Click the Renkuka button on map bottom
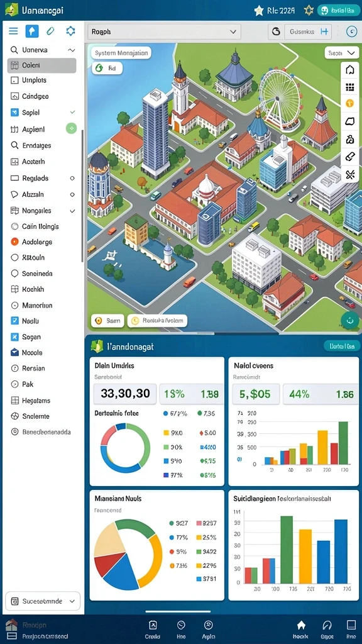 pos(158,321)
